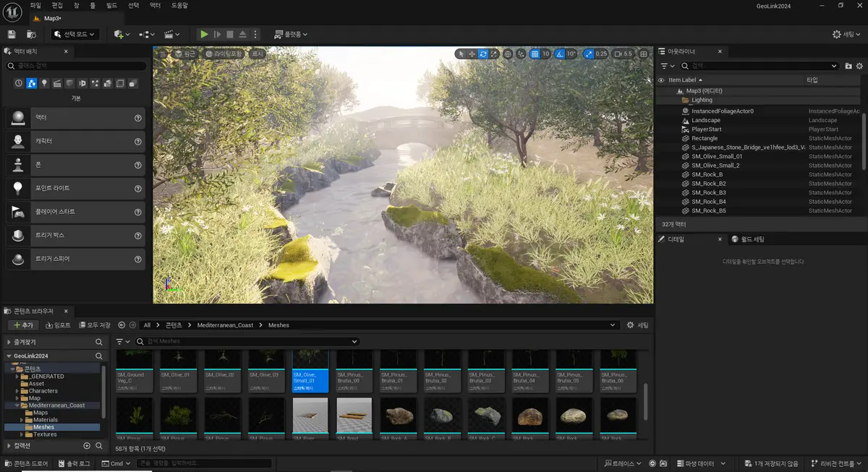Toggle rotation angle snapping in viewport
Viewport: 868px width, 472px height.
click(x=560, y=53)
